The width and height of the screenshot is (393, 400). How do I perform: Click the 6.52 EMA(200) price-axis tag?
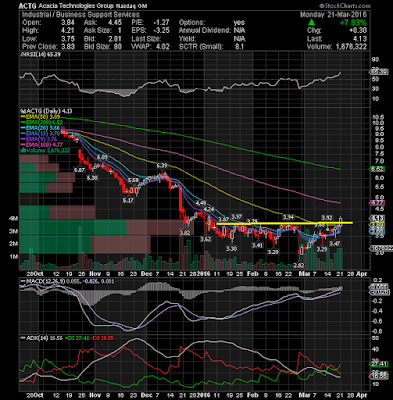click(378, 169)
